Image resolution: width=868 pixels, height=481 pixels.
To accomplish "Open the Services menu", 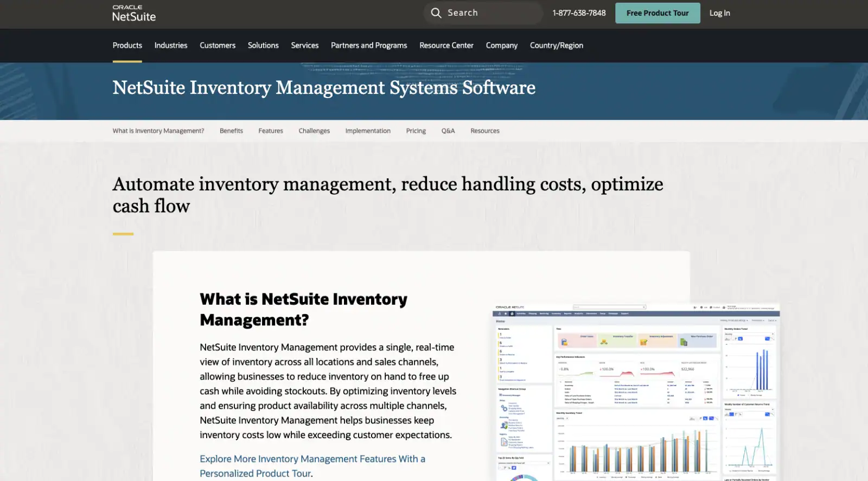I will point(305,46).
